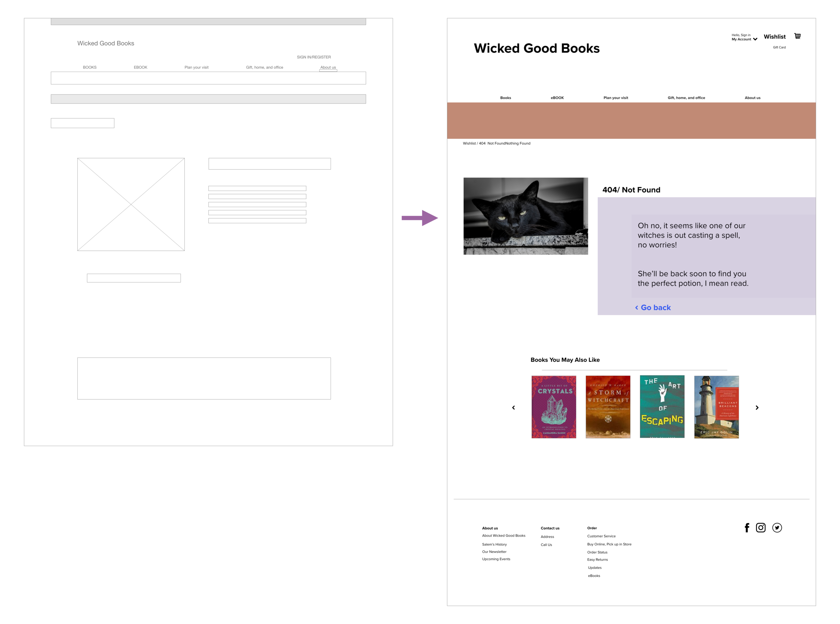Click the previous arrow in book carousel

click(x=513, y=407)
